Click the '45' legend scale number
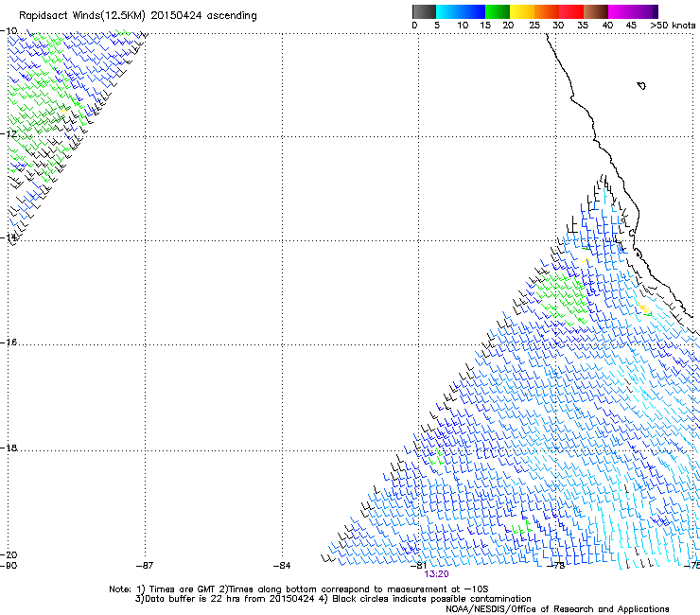 [x=631, y=26]
